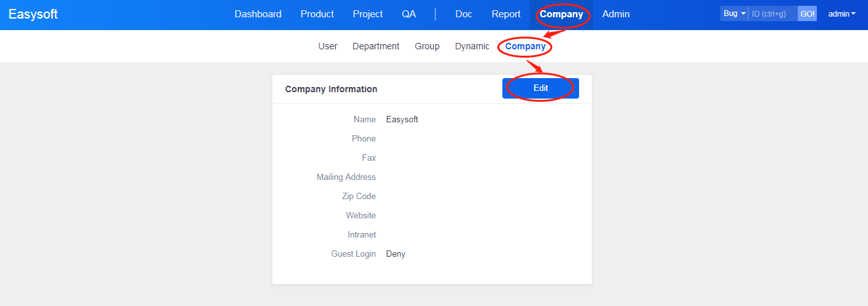This screenshot has height=306, width=868.
Task: Select the Group subtab
Action: pos(427,46)
